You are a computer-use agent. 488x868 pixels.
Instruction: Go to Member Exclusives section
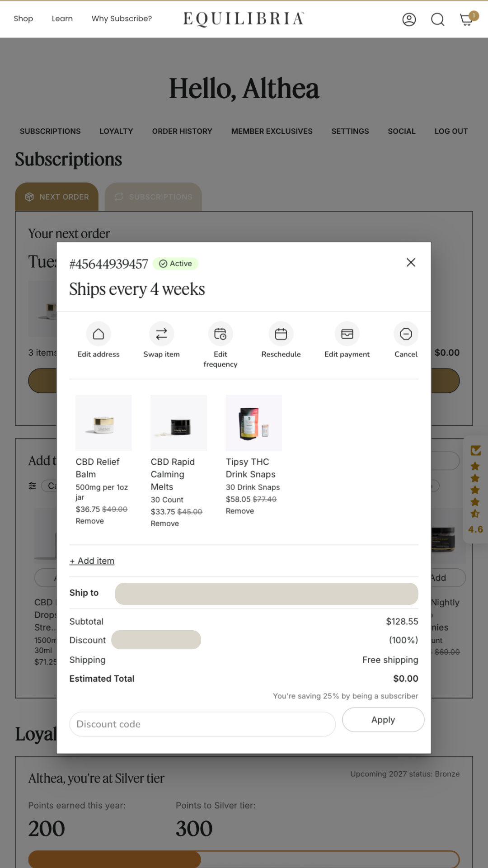coord(272,132)
